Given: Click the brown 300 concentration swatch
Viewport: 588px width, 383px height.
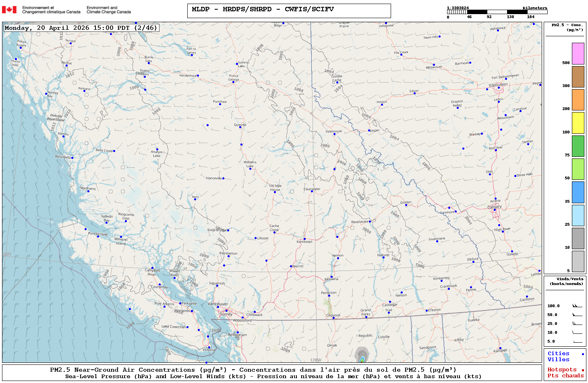Looking at the screenshot, I should pyautogui.click(x=578, y=77).
